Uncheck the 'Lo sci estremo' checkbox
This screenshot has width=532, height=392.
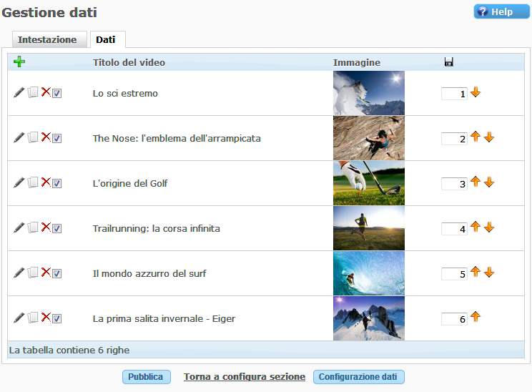pyautogui.click(x=57, y=94)
